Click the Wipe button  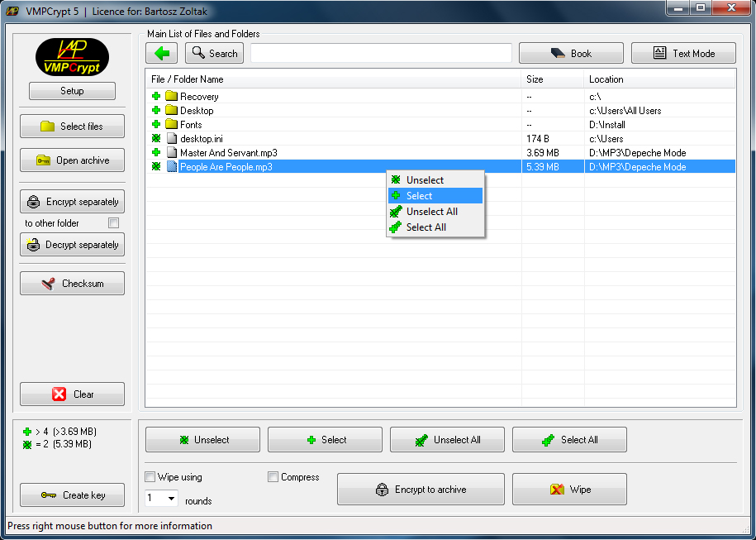click(570, 490)
